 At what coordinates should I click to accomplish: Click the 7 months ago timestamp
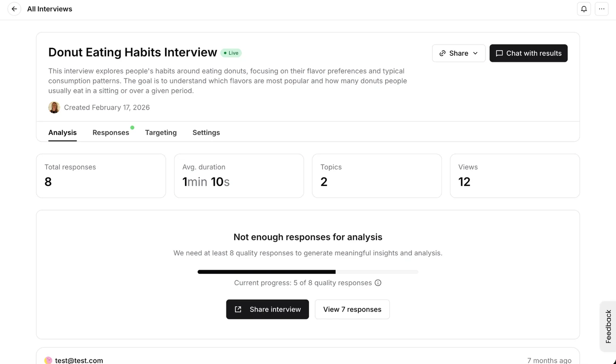coord(549,361)
